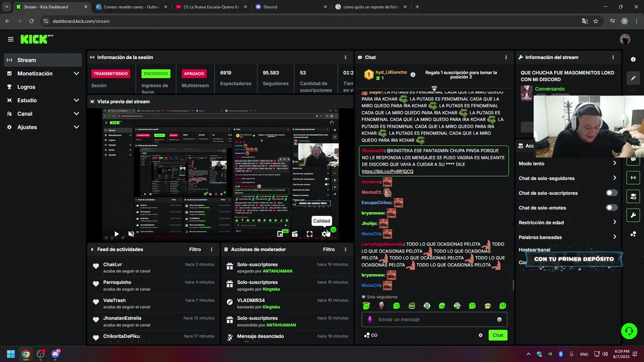
Task: Select Stream in the left sidebar
Action: pyautogui.click(x=43, y=60)
